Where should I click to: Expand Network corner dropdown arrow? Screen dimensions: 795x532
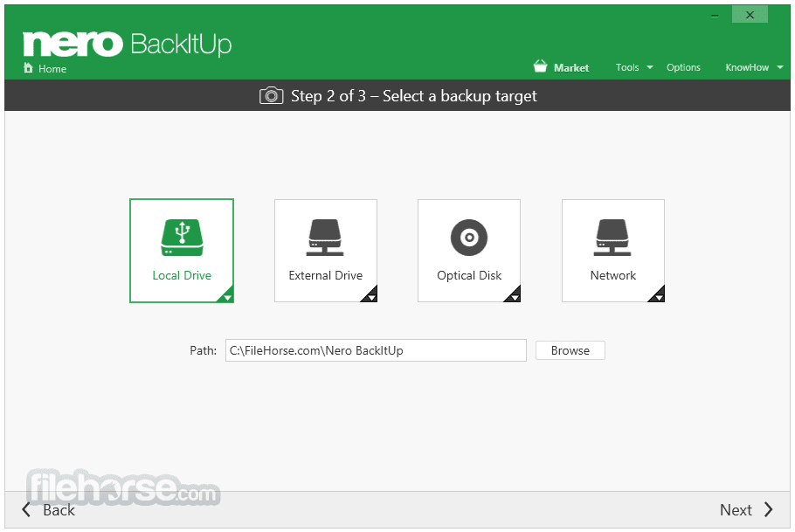point(659,297)
